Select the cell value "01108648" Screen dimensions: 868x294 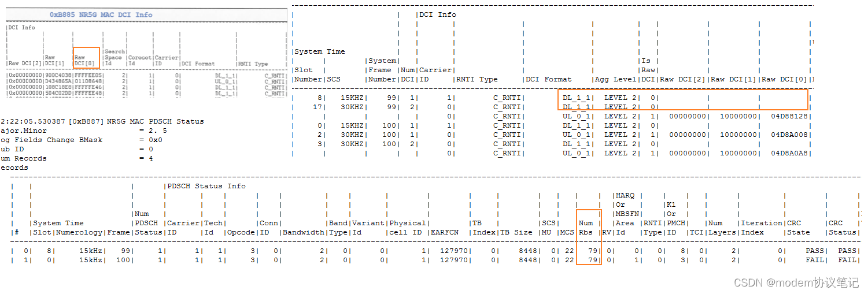[87, 81]
